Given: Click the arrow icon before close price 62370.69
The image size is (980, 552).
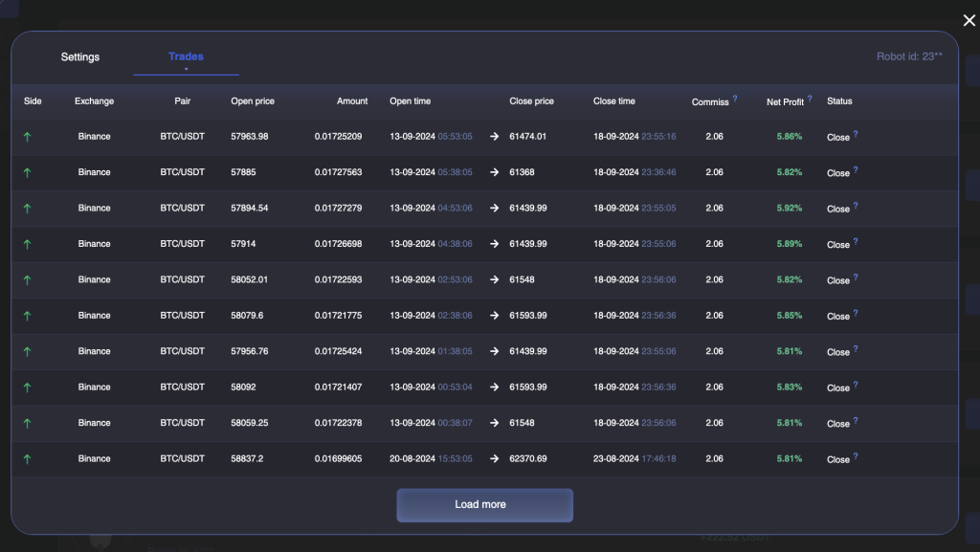Looking at the screenshot, I should 494,459.
